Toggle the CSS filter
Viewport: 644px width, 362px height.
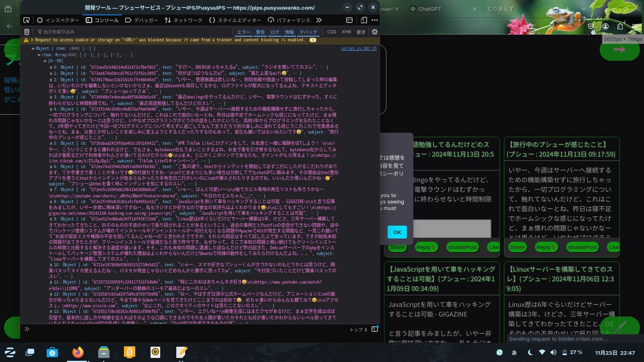click(332, 32)
